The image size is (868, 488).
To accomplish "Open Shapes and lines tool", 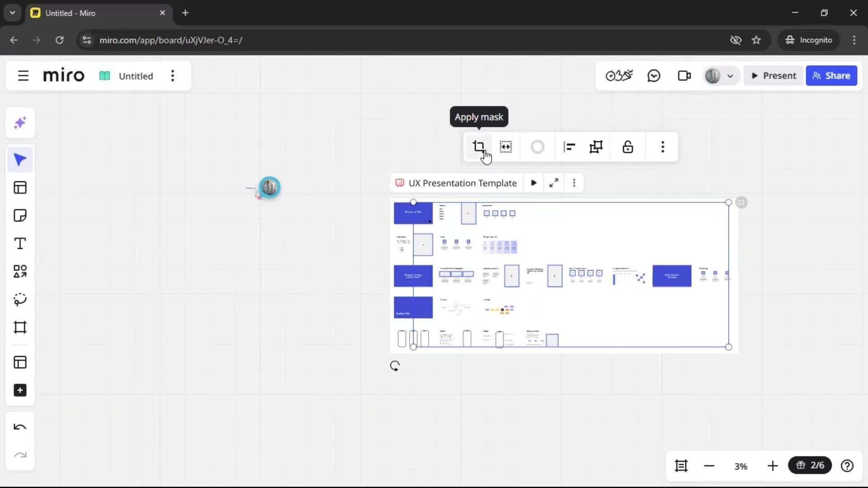I will click(20, 271).
